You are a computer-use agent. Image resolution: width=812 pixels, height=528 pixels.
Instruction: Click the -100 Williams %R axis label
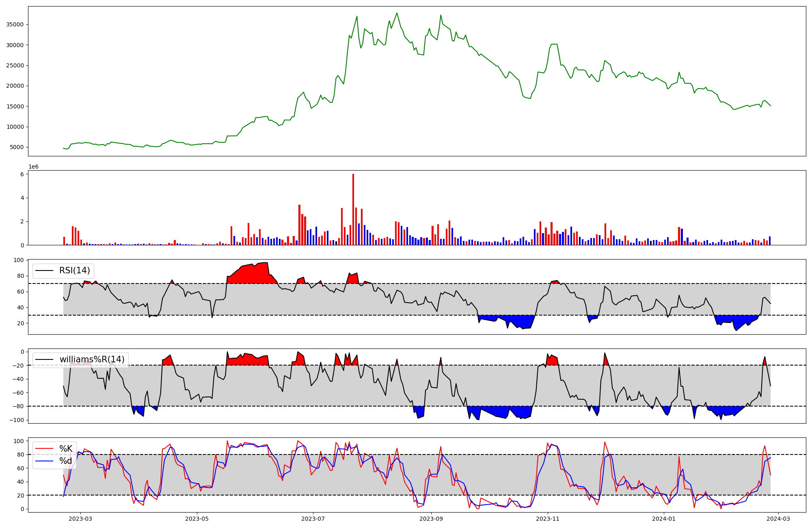pyautogui.click(x=16, y=420)
